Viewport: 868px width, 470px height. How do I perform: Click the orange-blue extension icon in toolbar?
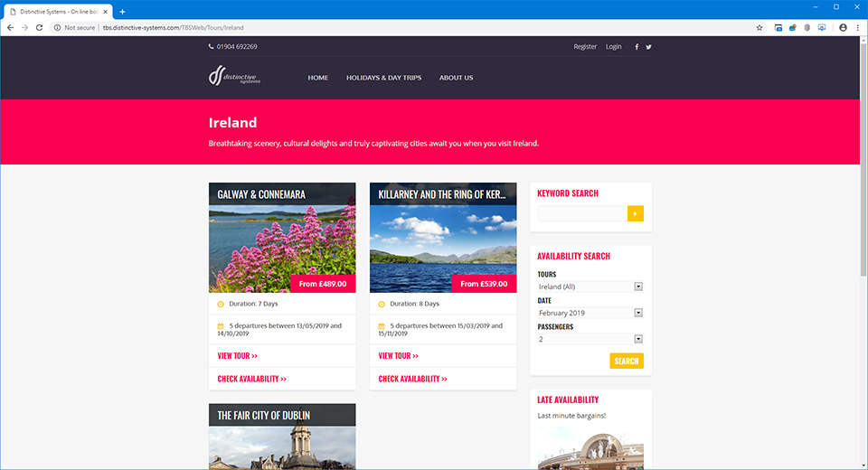(x=793, y=28)
